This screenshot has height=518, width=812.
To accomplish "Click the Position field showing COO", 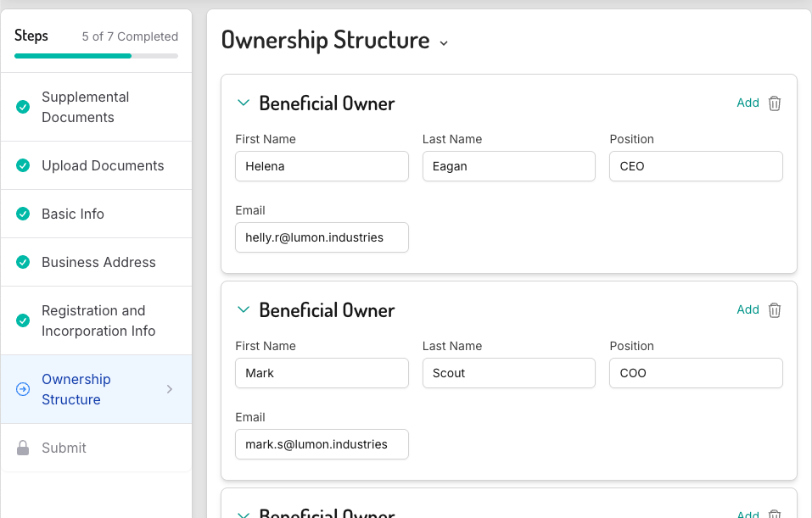I will point(696,373).
